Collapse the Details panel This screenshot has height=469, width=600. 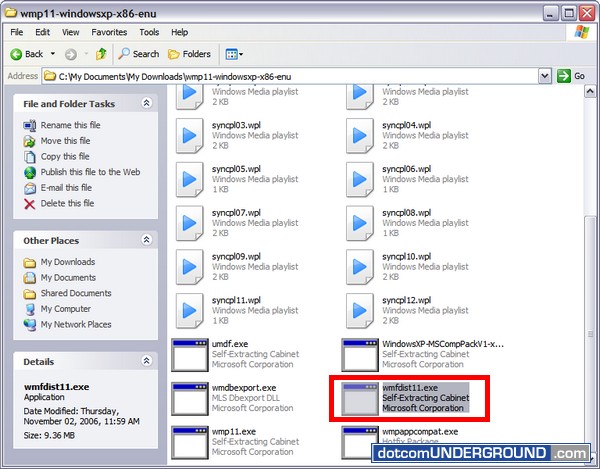[x=147, y=361]
